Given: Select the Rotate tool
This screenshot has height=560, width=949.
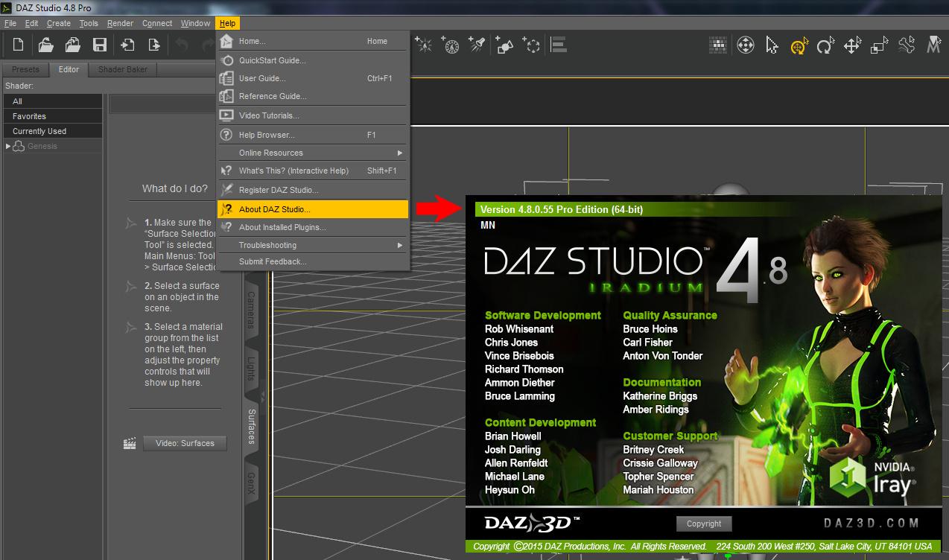Looking at the screenshot, I should click(x=825, y=45).
